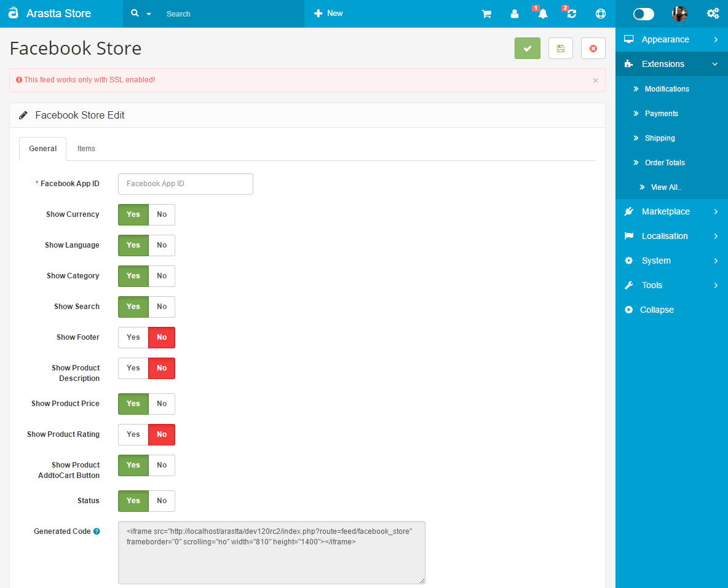The width and height of the screenshot is (728, 588).
Task: Open the Tools menu label
Action: (652, 286)
